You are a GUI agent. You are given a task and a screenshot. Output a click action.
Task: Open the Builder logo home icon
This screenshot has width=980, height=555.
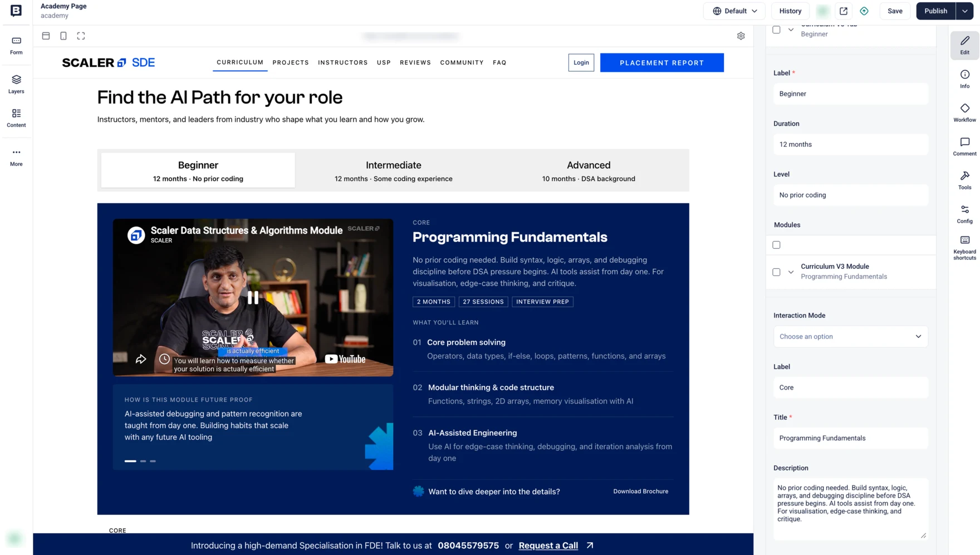[x=16, y=11]
